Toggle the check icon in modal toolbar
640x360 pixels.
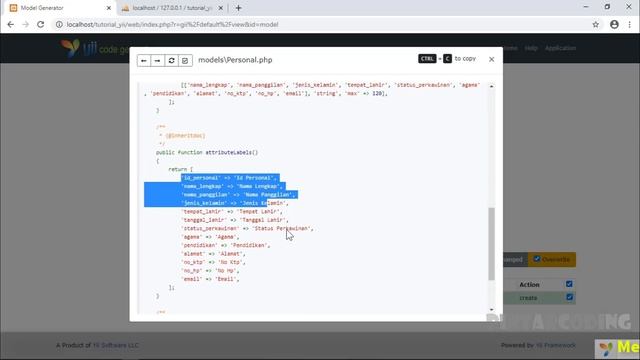pos(185,60)
